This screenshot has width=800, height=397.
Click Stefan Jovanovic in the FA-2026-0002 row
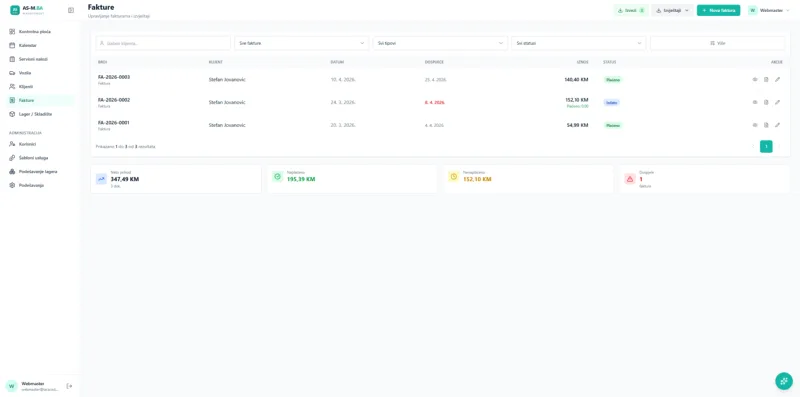tap(227, 103)
